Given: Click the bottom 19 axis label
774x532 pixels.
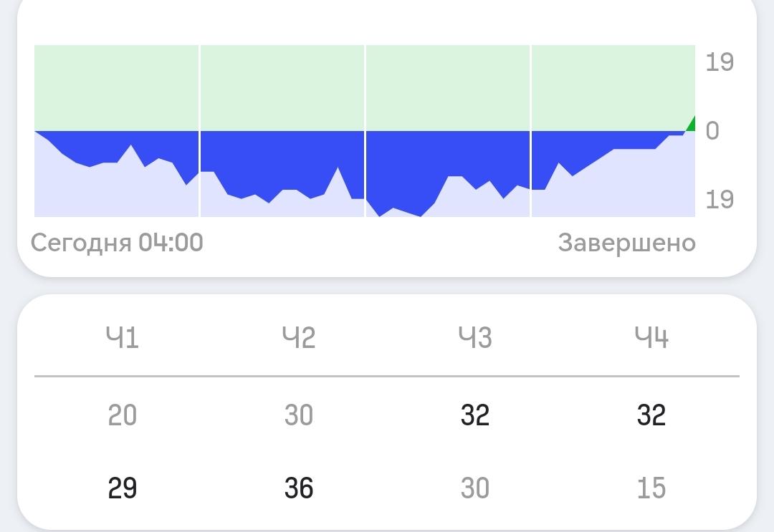Looking at the screenshot, I should (x=720, y=200).
